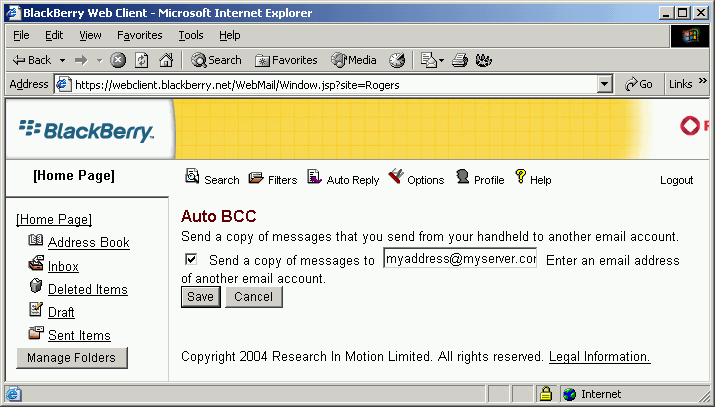
Task: Cancel the Auto BCC changes
Action: click(x=254, y=297)
